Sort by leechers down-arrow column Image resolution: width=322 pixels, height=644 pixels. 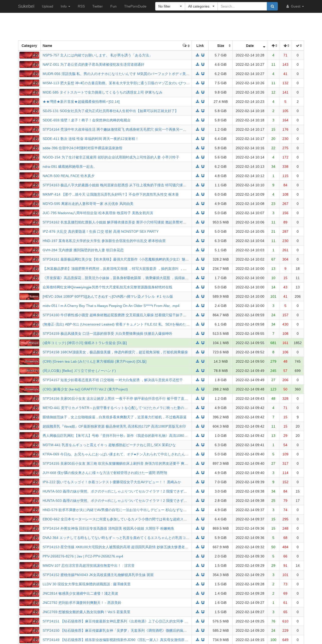(285, 46)
